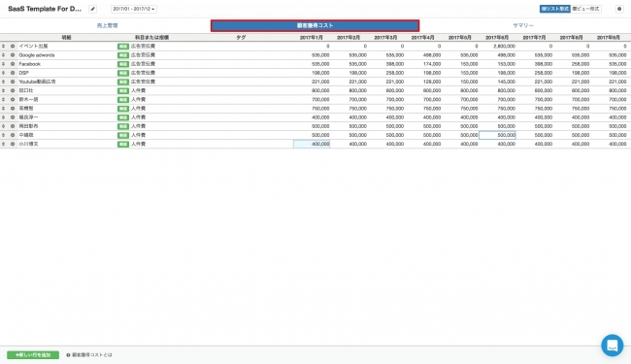Click the DSP row name

[x=23, y=73]
